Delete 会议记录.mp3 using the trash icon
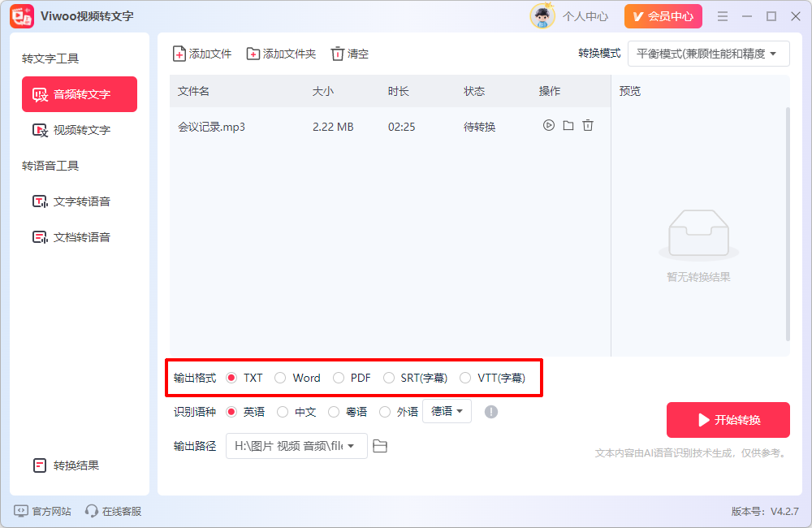 588,125
